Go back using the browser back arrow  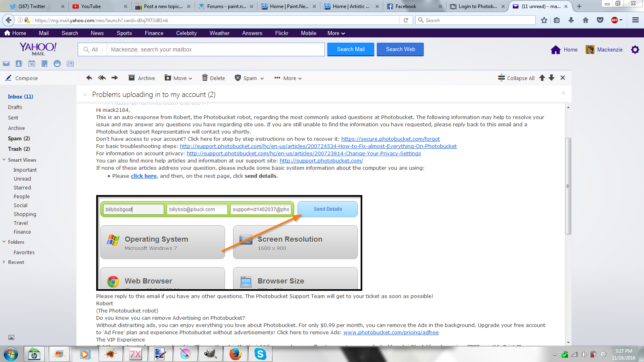[x=8, y=20]
